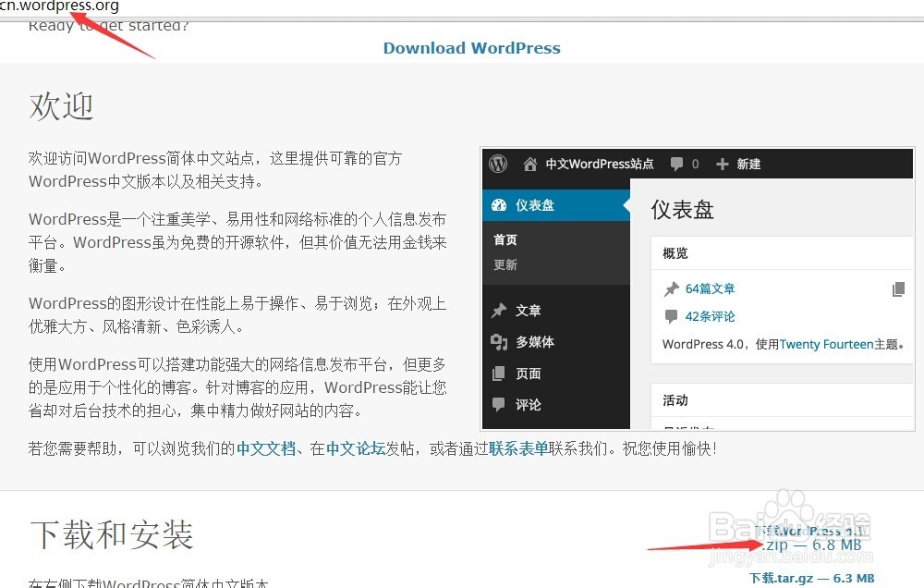Download the 下载.tar.gz — 6.3 MB package

pos(810,577)
